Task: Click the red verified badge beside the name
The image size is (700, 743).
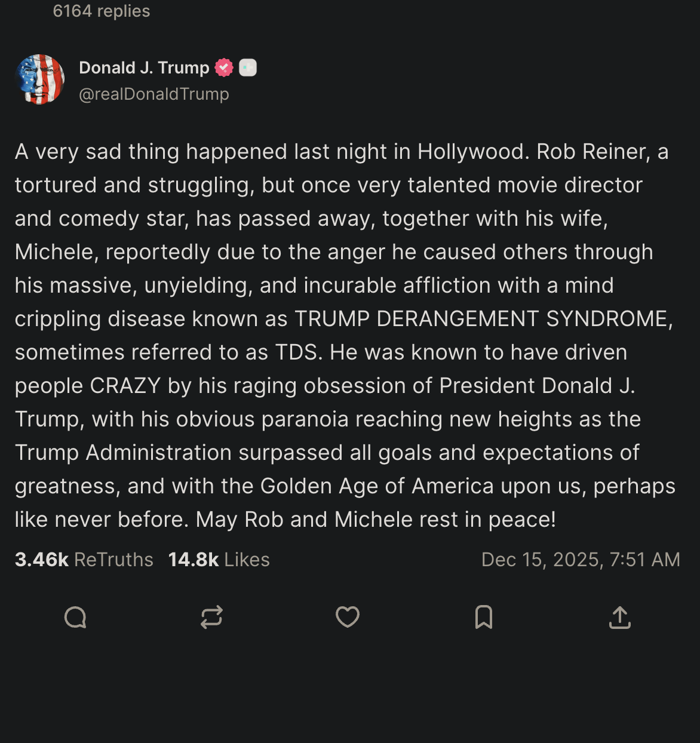Action: click(x=224, y=68)
